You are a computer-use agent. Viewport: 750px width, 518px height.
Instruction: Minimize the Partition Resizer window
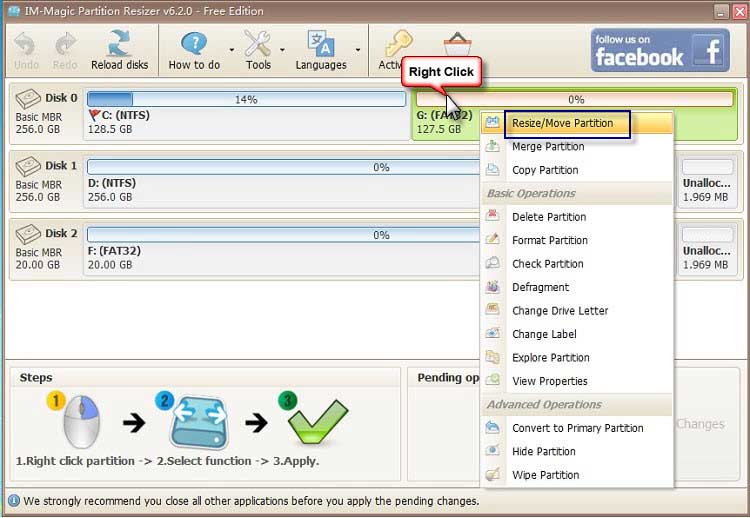[x=721, y=11]
